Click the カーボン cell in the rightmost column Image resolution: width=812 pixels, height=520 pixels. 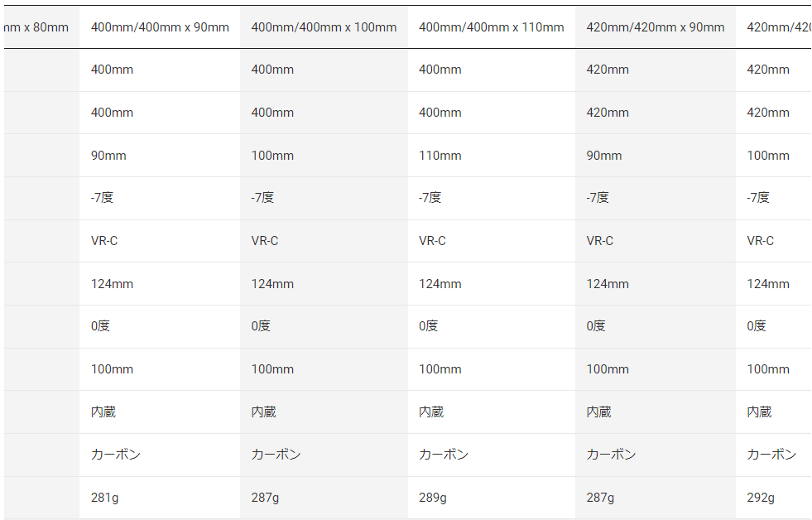[771, 455]
